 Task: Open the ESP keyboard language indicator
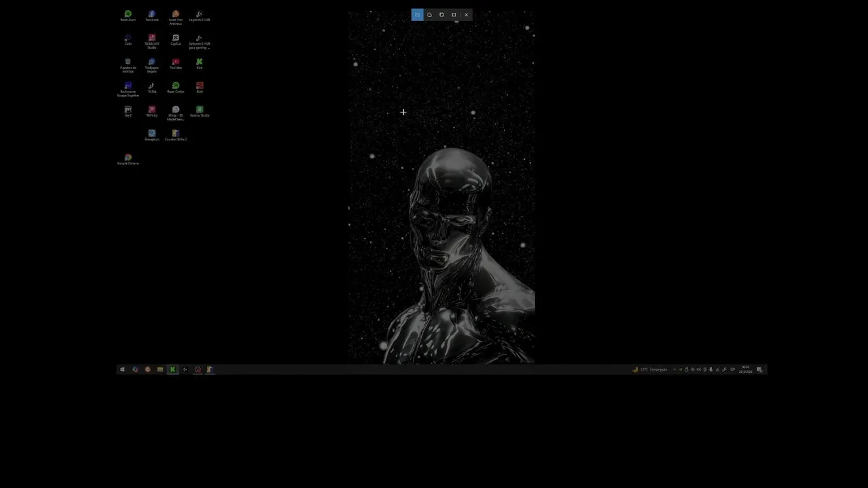733,369
